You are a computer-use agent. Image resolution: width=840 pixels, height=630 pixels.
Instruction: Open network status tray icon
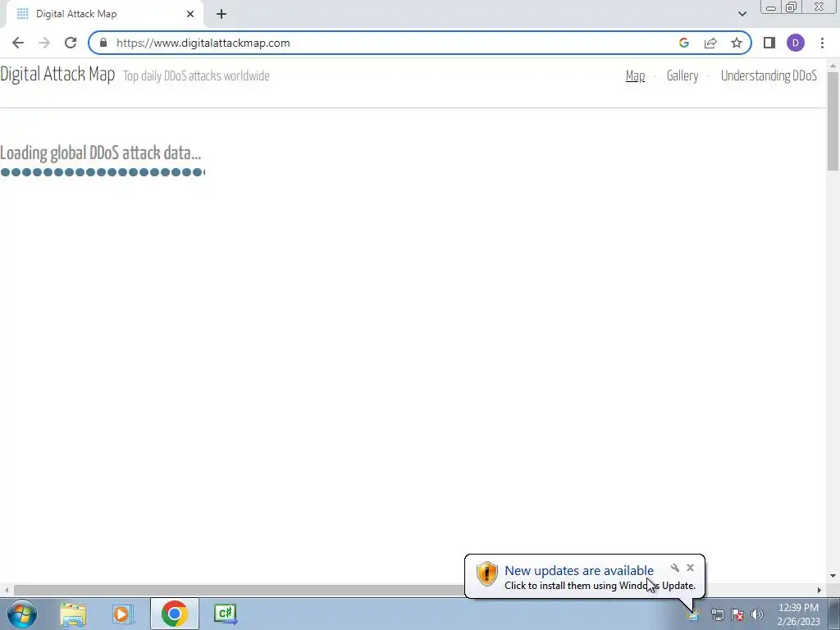[717, 614]
